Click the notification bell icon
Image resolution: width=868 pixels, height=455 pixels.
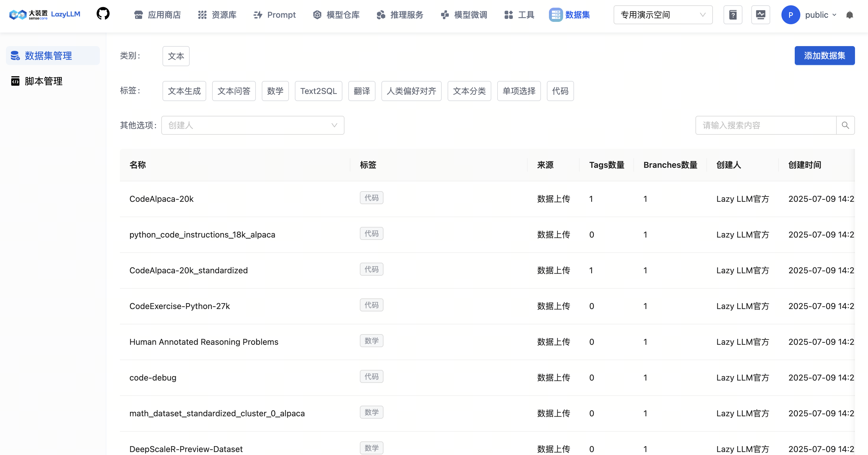[x=849, y=15]
